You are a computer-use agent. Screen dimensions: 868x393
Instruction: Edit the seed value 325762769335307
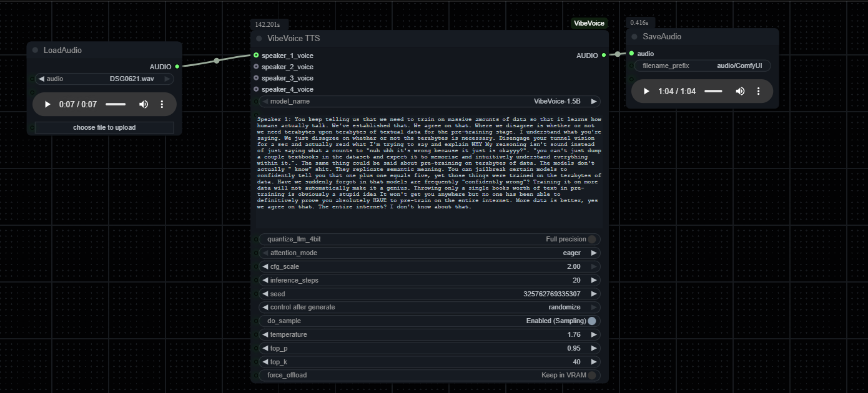click(x=551, y=294)
